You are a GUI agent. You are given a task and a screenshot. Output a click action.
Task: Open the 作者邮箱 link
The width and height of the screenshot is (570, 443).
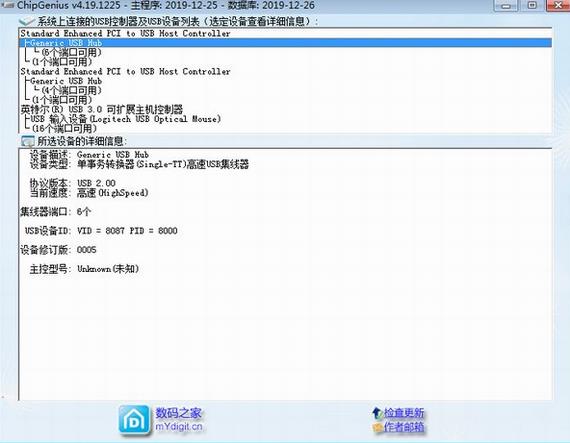click(x=404, y=427)
